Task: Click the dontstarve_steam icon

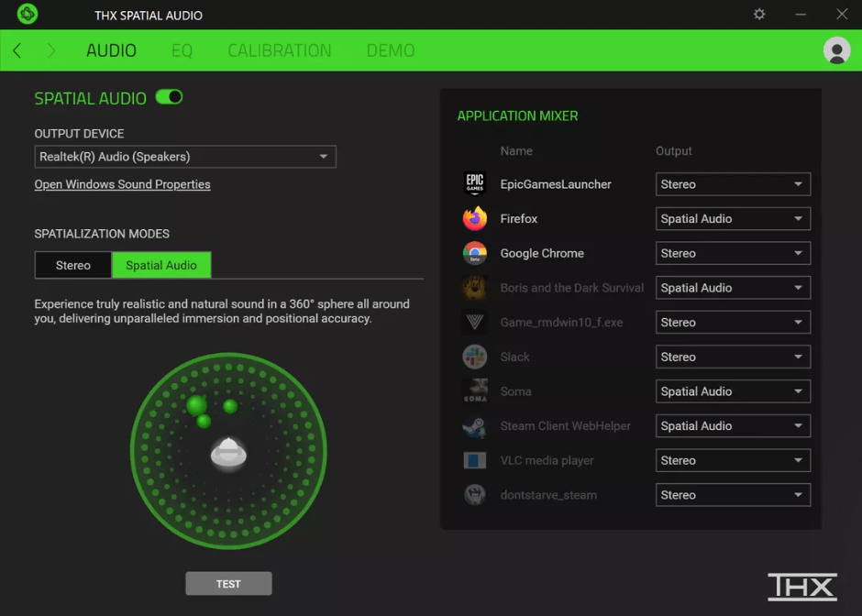Action: point(474,495)
